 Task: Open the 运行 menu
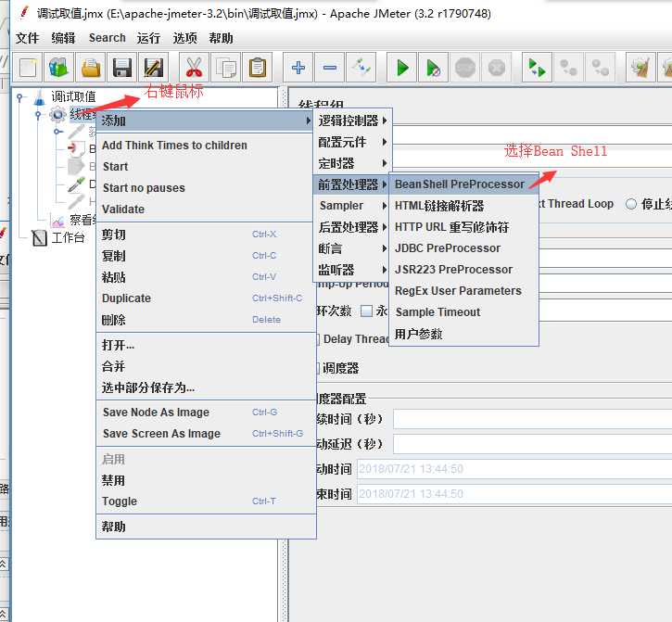click(148, 38)
